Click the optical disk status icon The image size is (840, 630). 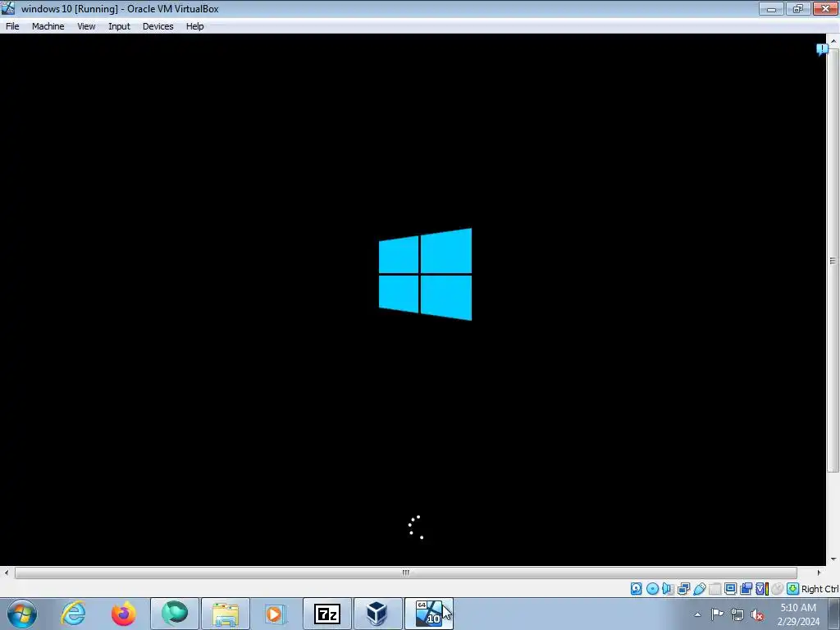652,589
